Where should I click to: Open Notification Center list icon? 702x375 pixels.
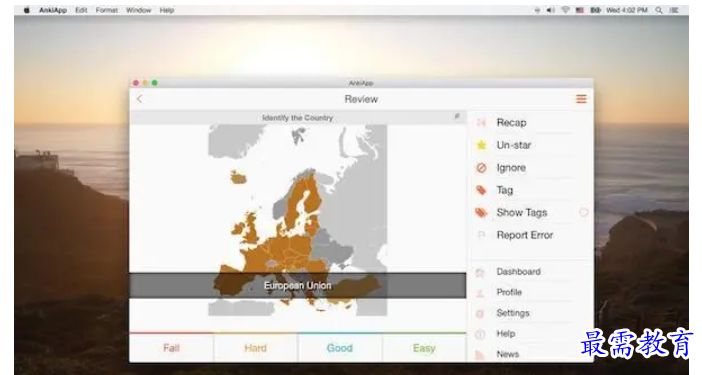674,10
